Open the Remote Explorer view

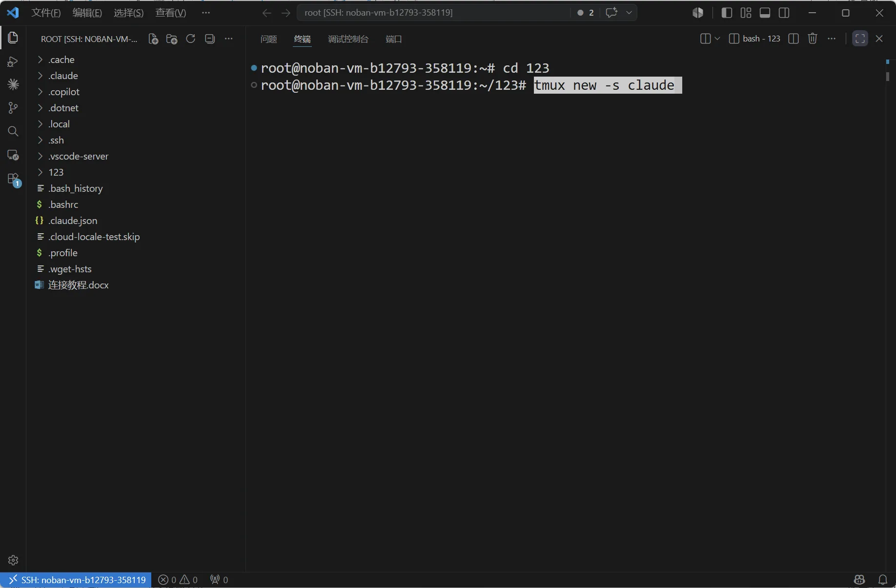point(13,155)
